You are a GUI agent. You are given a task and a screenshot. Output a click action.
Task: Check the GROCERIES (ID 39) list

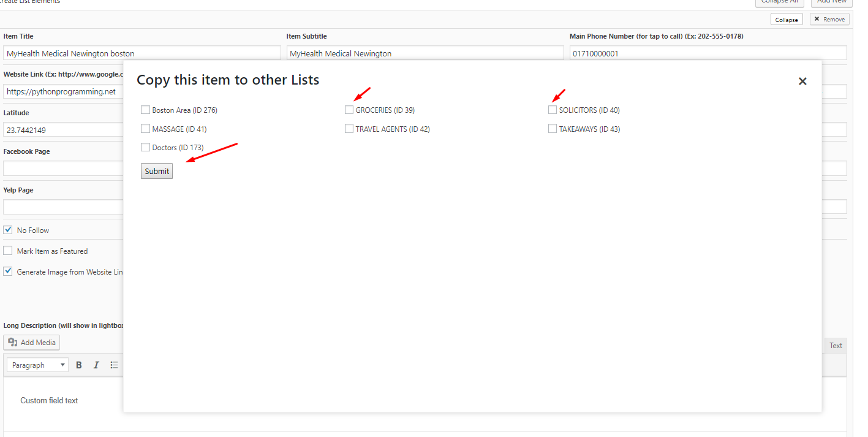[349, 110]
